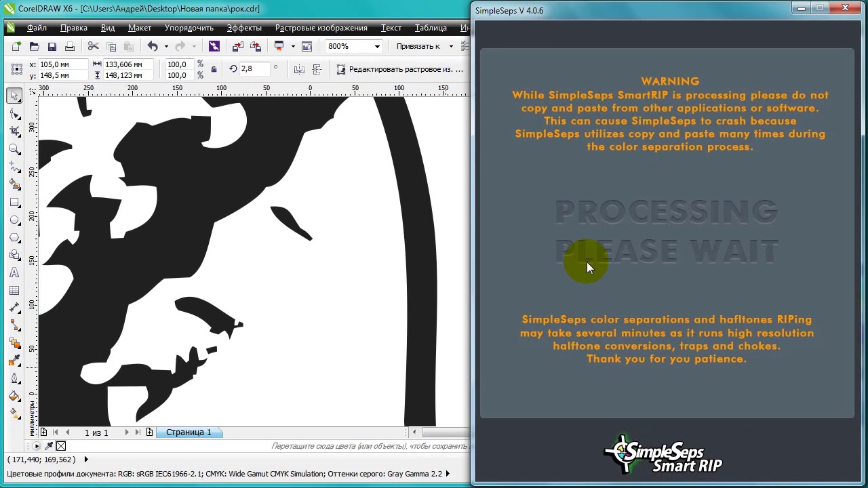This screenshot has height=488, width=868.
Task: Select the Crop tool
Action: [14, 131]
